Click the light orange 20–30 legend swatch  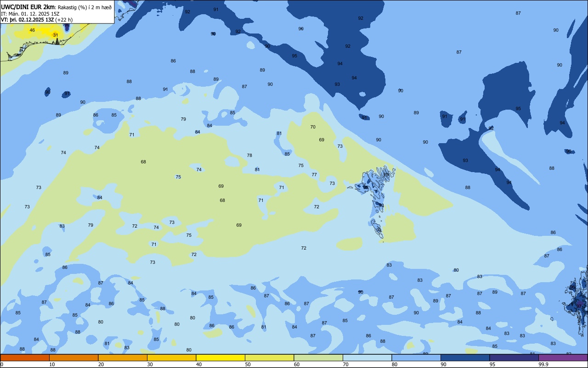123,357
